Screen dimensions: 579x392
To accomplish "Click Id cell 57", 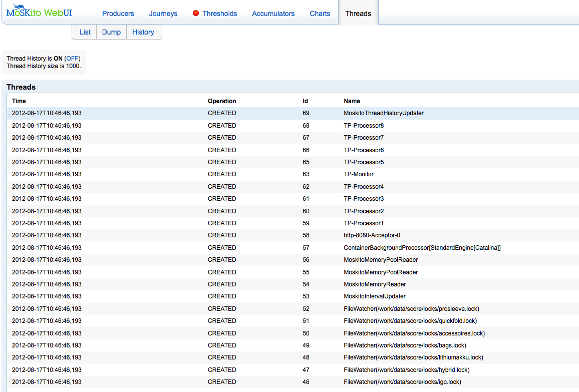I will (x=306, y=248).
